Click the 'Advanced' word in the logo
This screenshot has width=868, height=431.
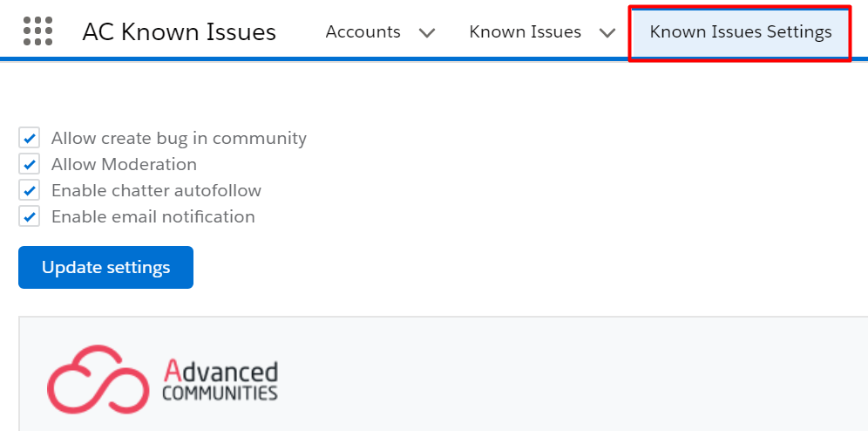[x=220, y=371]
